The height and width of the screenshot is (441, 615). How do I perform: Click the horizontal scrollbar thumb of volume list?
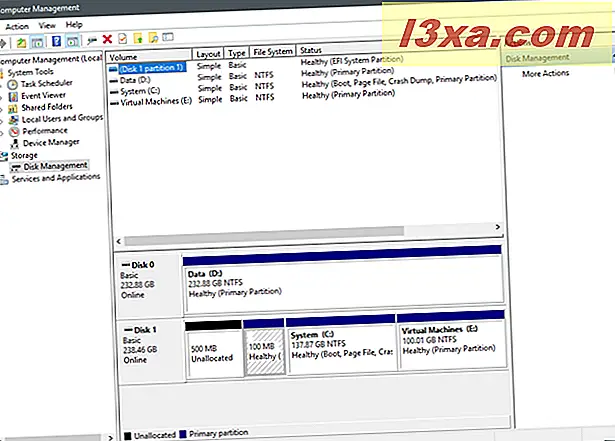tap(264, 235)
